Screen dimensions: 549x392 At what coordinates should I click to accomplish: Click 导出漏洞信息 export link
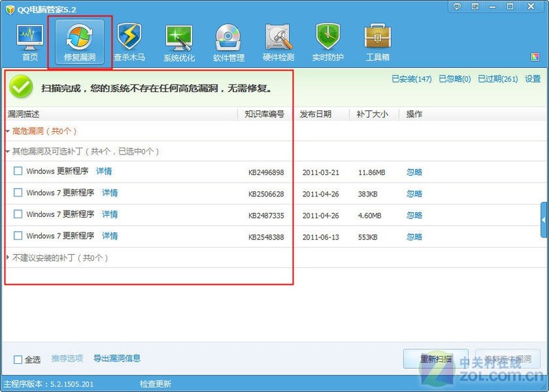pyautogui.click(x=117, y=358)
